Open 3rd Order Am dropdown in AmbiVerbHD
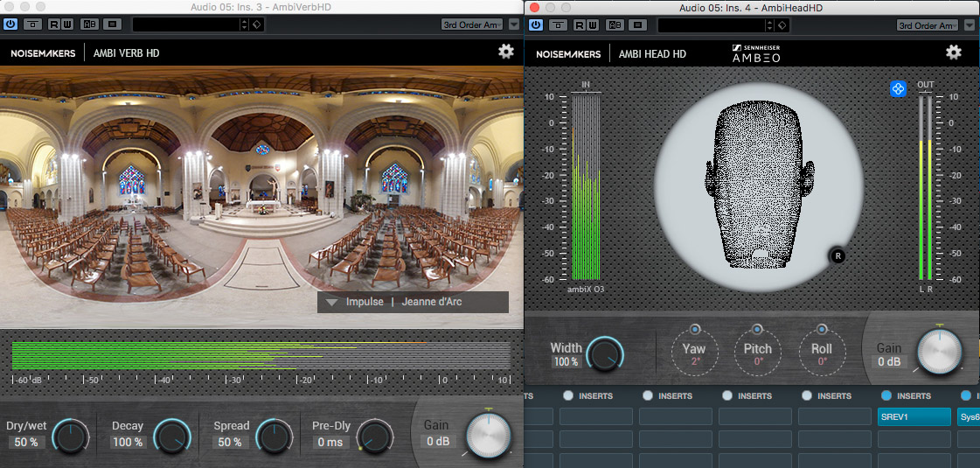This screenshot has height=468, width=980. [472, 24]
